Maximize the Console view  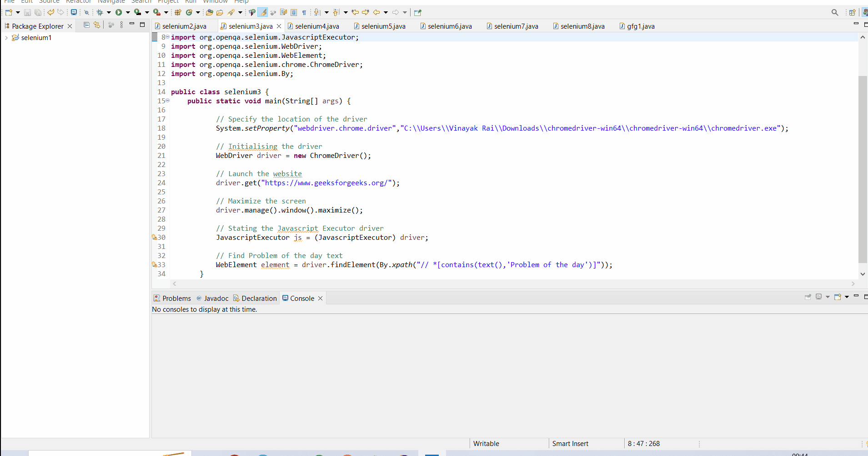click(x=865, y=296)
